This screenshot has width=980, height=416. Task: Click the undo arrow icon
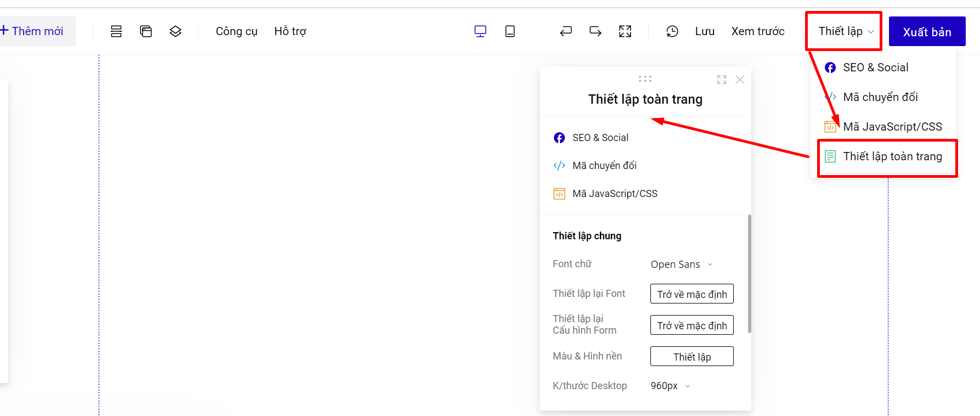coord(566,31)
